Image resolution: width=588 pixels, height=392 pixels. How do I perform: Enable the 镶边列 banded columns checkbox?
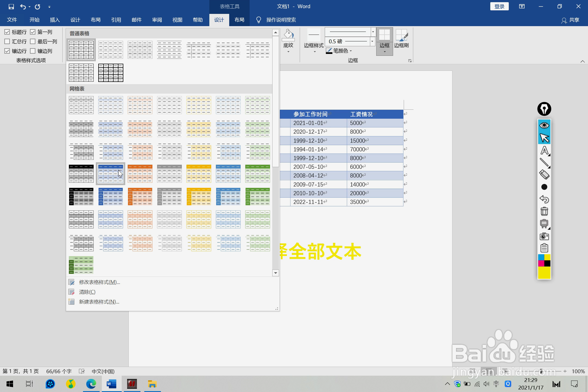tap(33, 51)
